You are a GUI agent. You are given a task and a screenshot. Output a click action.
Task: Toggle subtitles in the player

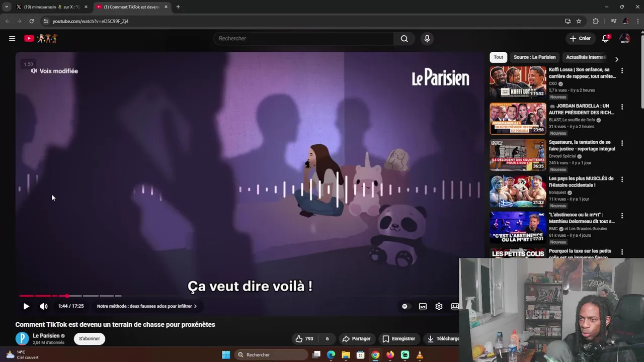point(423,306)
